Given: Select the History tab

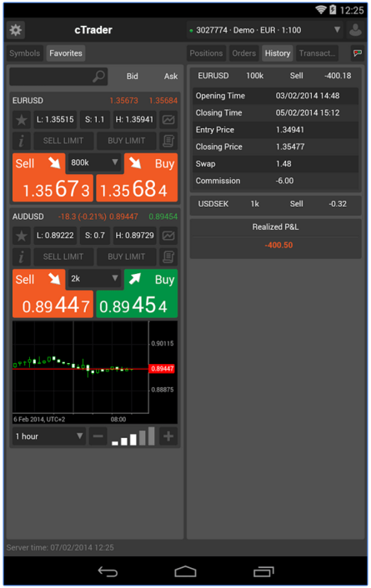Looking at the screenshot, I should click(x=278, y=53).
